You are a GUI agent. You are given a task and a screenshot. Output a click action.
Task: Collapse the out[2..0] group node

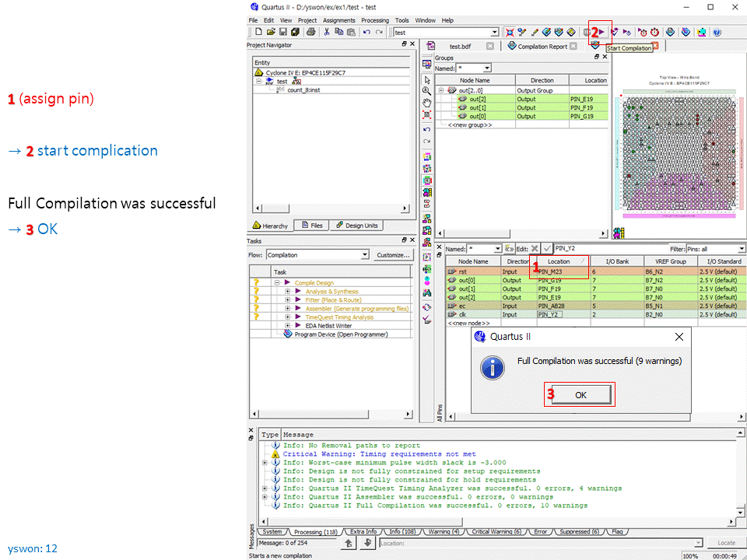(x=441, y=90)
